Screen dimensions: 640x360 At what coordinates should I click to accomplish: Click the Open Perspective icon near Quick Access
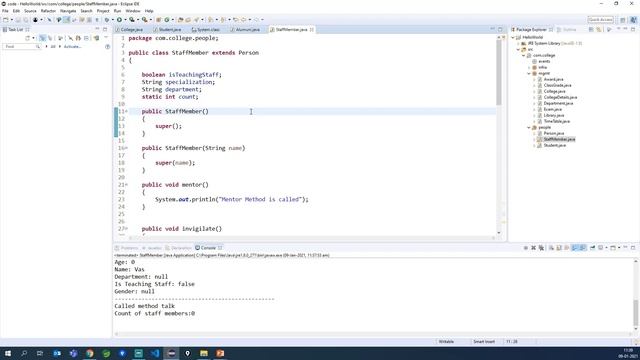coord(622,20)
